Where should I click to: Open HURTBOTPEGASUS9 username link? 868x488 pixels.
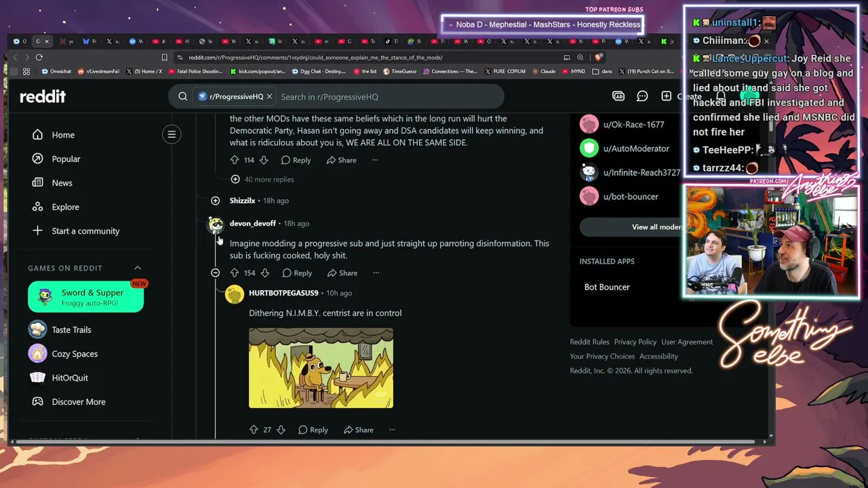point(283,293)
